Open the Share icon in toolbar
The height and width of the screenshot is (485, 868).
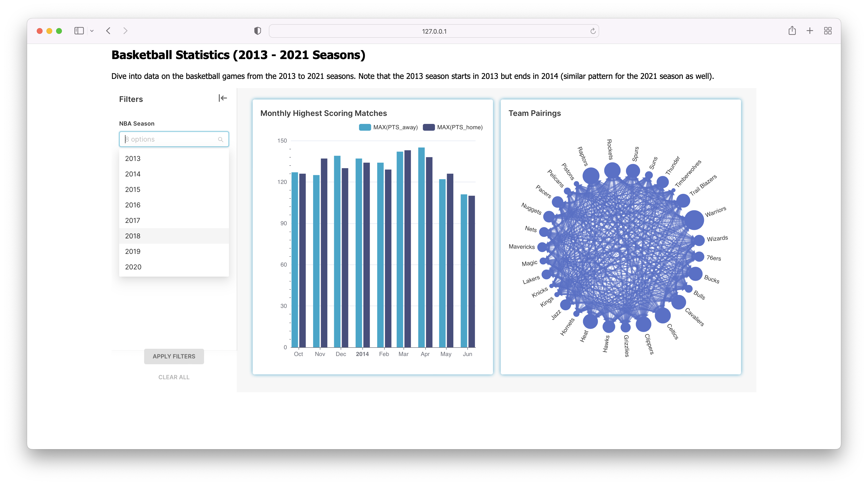(792, 31)
